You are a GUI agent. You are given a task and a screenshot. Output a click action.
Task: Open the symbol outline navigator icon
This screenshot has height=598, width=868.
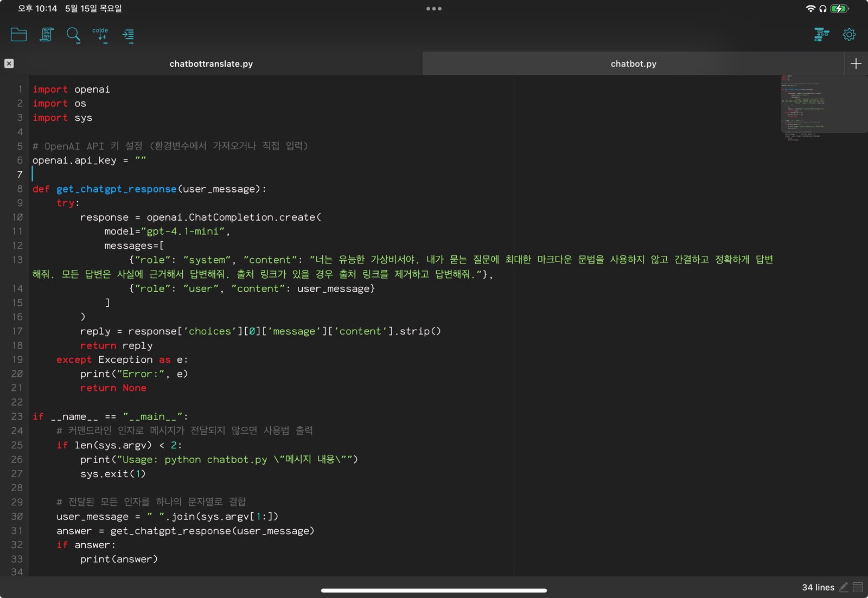pyautogui.click(x=821, y=35)
